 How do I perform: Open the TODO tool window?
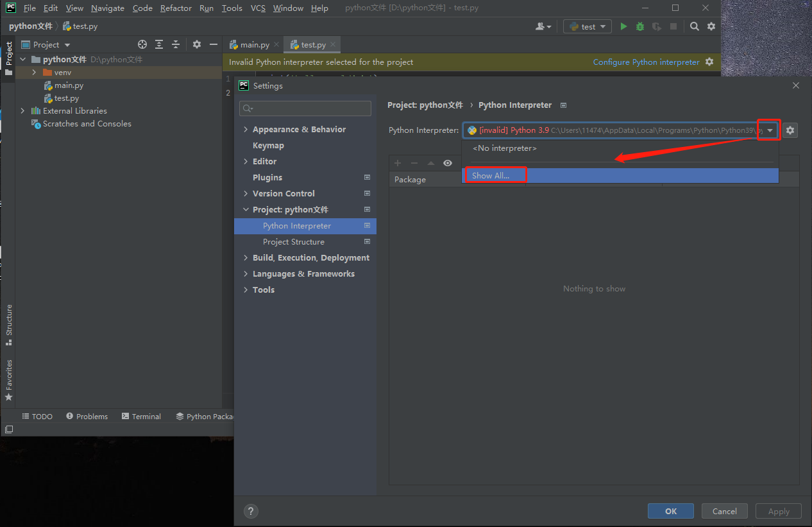pyautogui.click(x=37, y=416)
